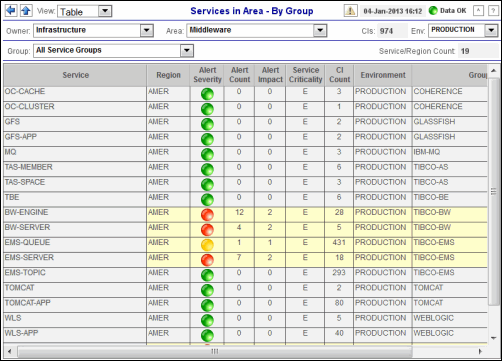The height and width of the screenshot is (361, 502).
Task: Select the EMS-QUEUE service cell
Action: click(x=75, y=245)
